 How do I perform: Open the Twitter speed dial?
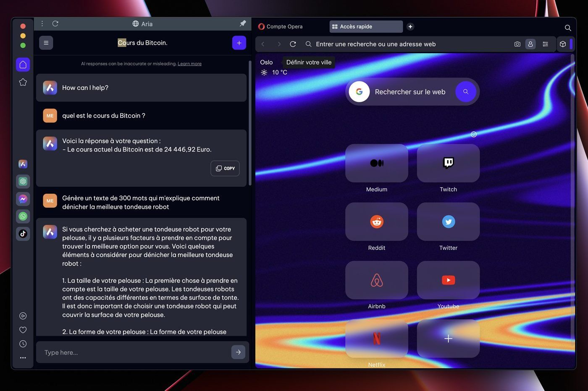[x=448, y=222]
